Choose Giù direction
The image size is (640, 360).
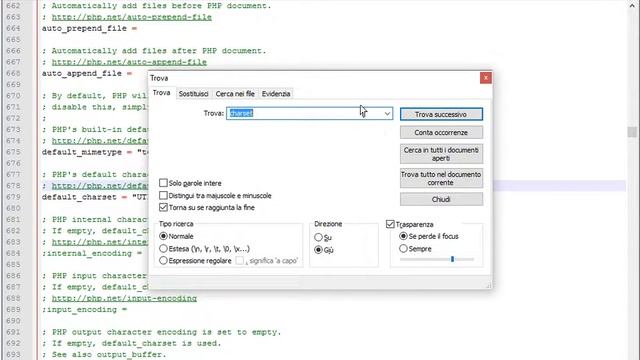(318, 249)
